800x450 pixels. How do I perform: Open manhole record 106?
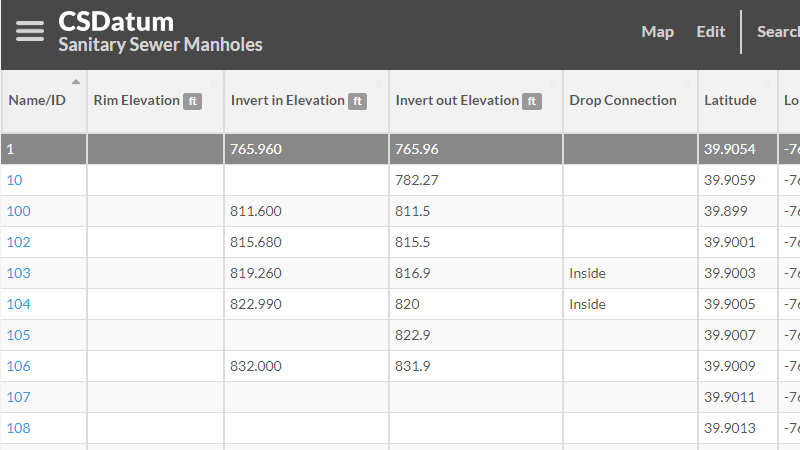(x=18, y=367)
